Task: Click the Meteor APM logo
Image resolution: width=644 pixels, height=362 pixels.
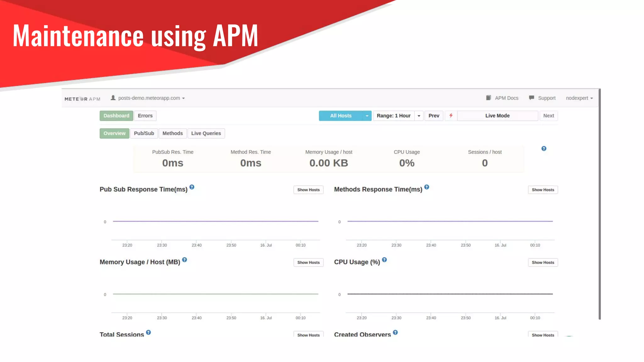Action: pyautogui.click(x=82, y=99)
